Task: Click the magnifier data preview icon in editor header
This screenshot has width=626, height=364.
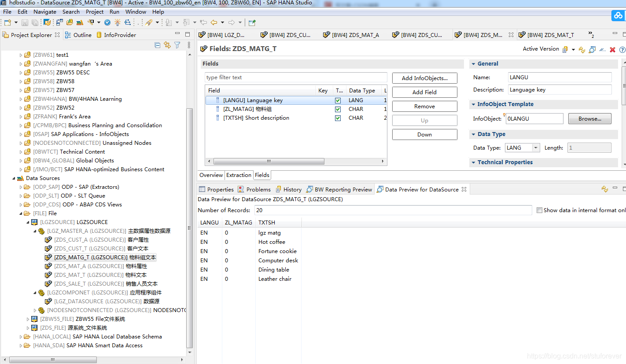Action: 592,50
